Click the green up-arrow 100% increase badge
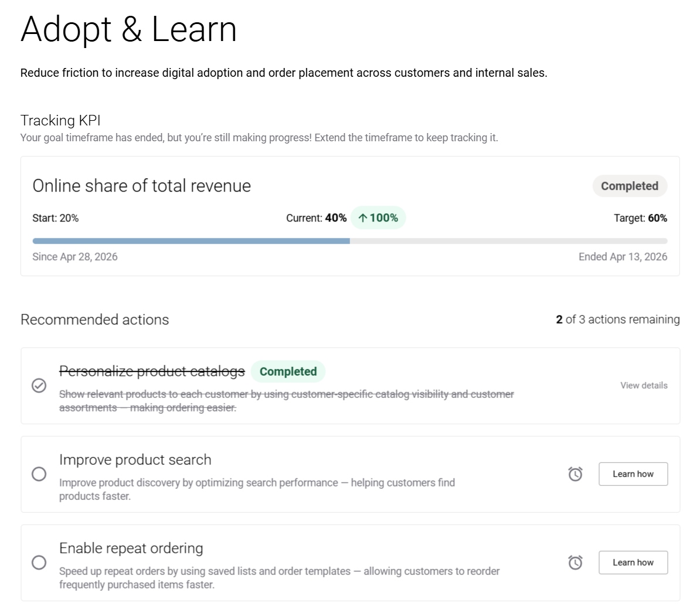This screenshot has width=700, height=616. 378,218
